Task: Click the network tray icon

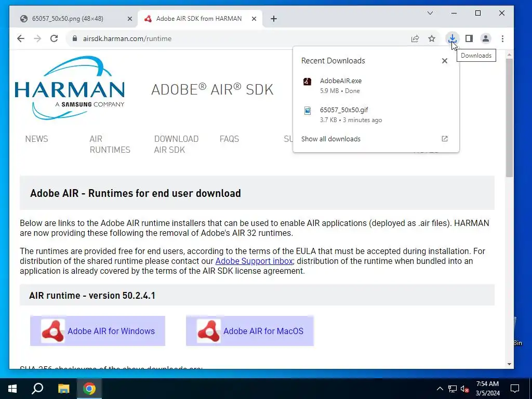Action: (453, 389)
